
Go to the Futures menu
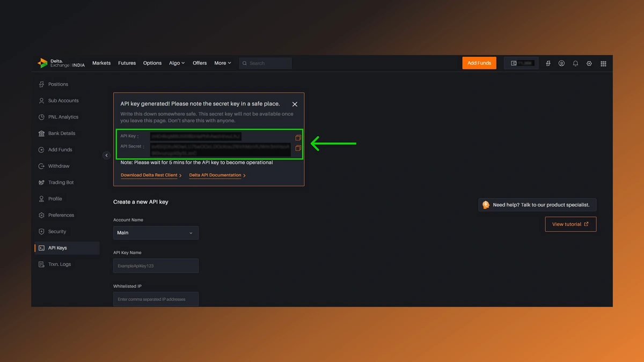coord(127,63)
